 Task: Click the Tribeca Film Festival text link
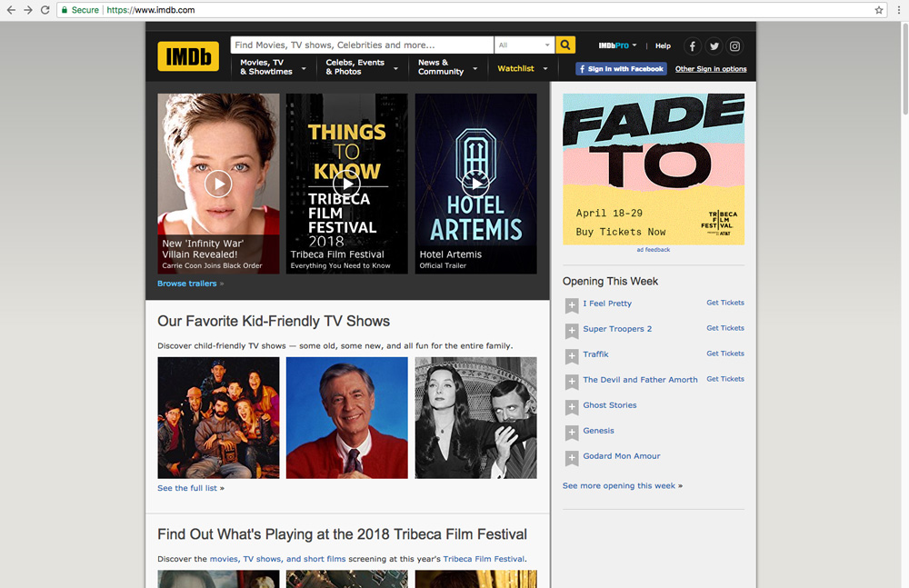click(484, 559)
